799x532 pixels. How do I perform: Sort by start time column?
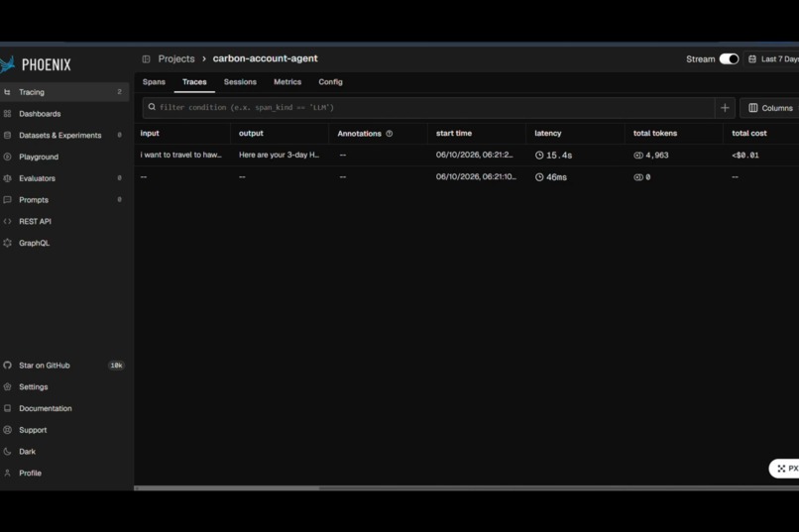[x=453, y=134]
